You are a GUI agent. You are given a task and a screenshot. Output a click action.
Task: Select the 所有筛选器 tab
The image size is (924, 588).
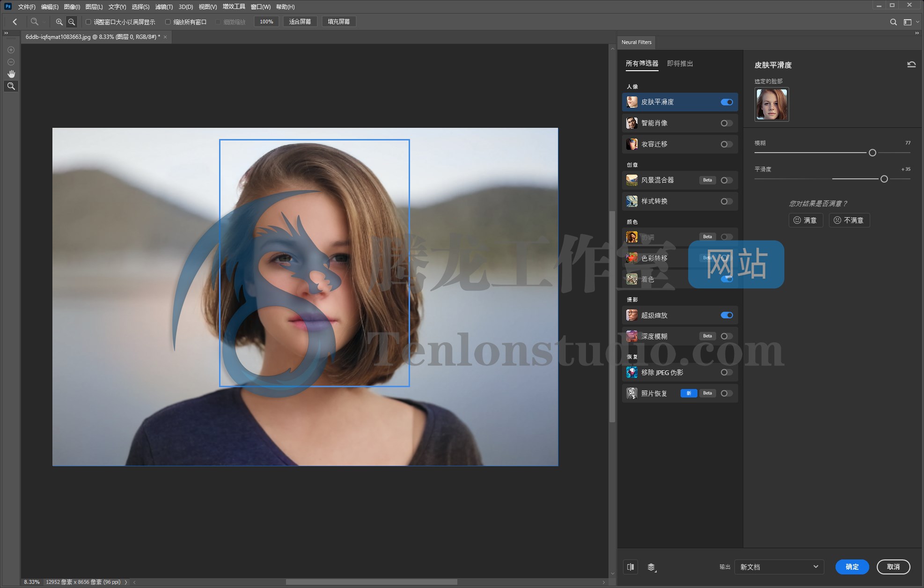click(x=642, y=64)
